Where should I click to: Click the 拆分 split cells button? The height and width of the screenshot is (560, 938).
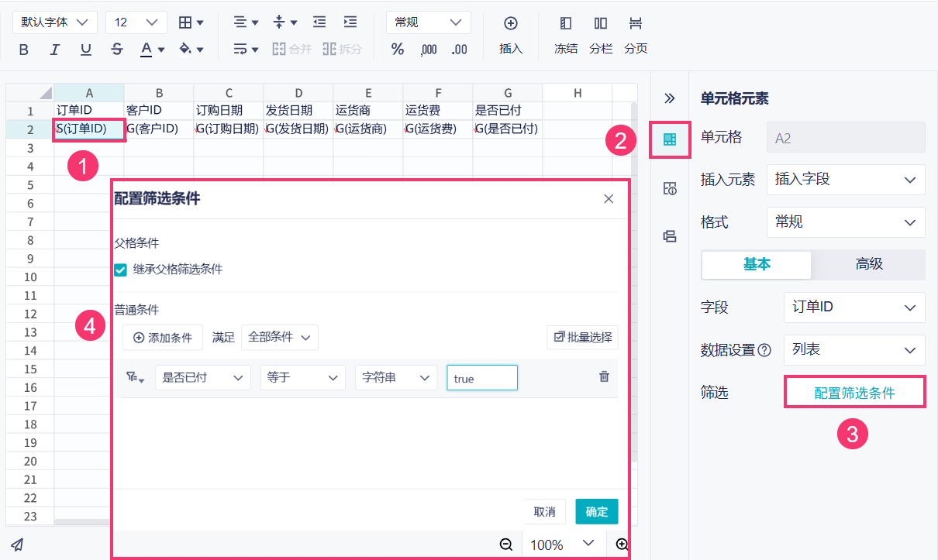[342, 49]
